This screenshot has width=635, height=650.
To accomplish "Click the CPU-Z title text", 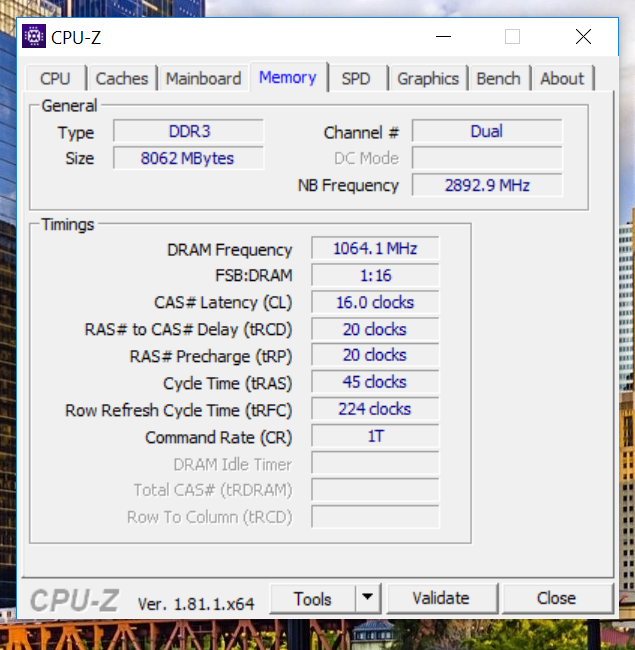I will coord(76,38).
